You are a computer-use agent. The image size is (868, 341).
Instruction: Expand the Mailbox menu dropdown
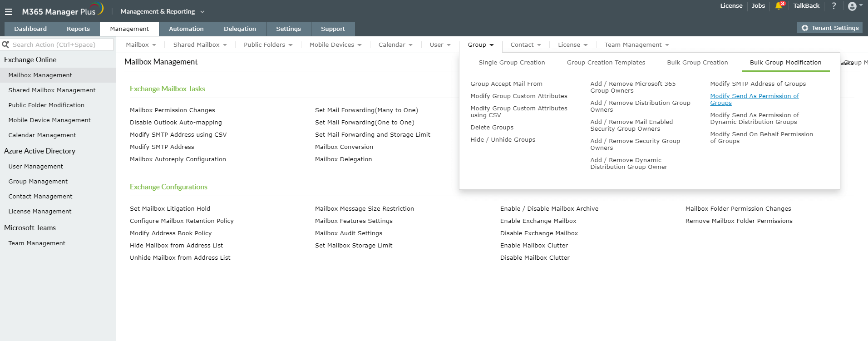click(x=141, y=45)
